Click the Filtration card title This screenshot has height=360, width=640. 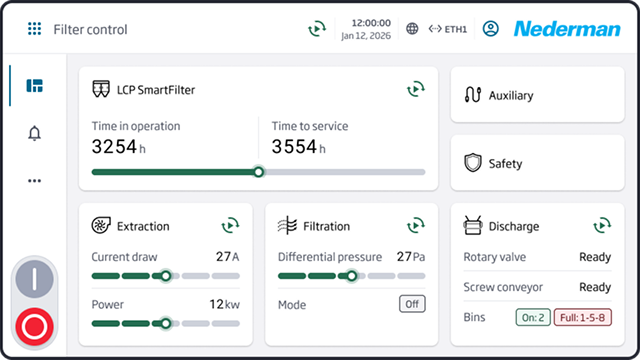click(326, 226)
